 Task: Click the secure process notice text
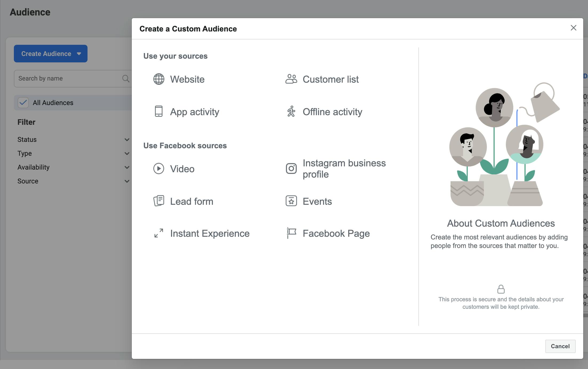tap(501, 303)
